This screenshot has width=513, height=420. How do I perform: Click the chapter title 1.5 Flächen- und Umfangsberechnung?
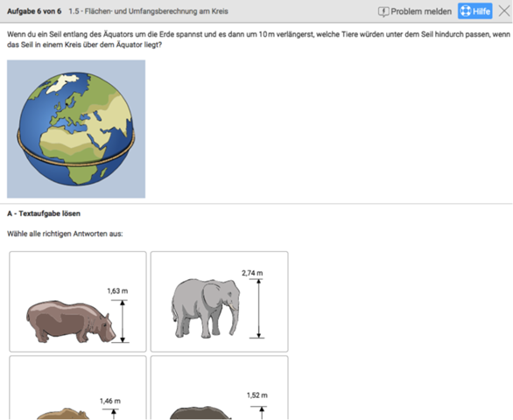148,11
